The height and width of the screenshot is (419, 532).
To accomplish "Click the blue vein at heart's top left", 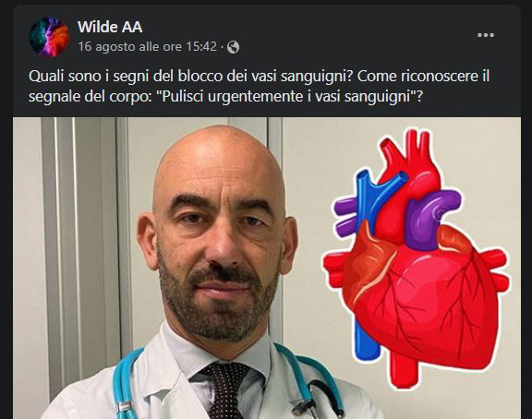I will 377,197.
